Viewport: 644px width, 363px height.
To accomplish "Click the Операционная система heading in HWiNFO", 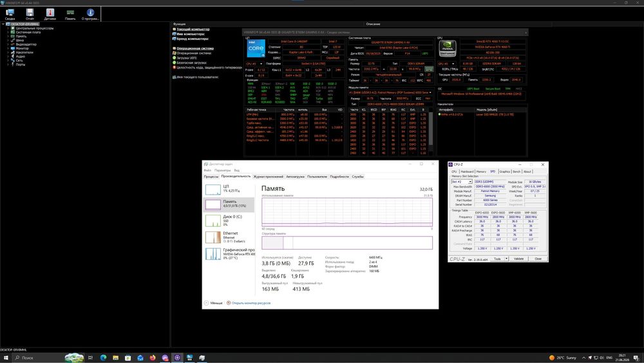I will point(195,48).
